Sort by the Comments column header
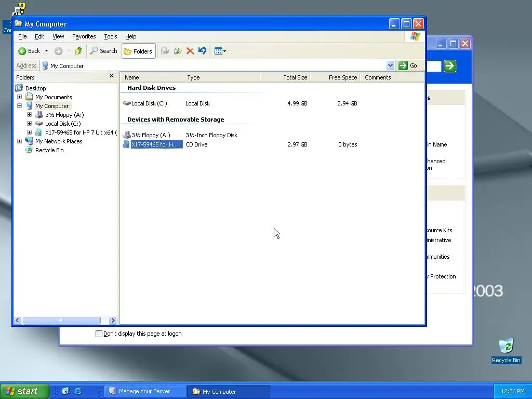This screenshot has width=532, height=399. coord(391,77)
